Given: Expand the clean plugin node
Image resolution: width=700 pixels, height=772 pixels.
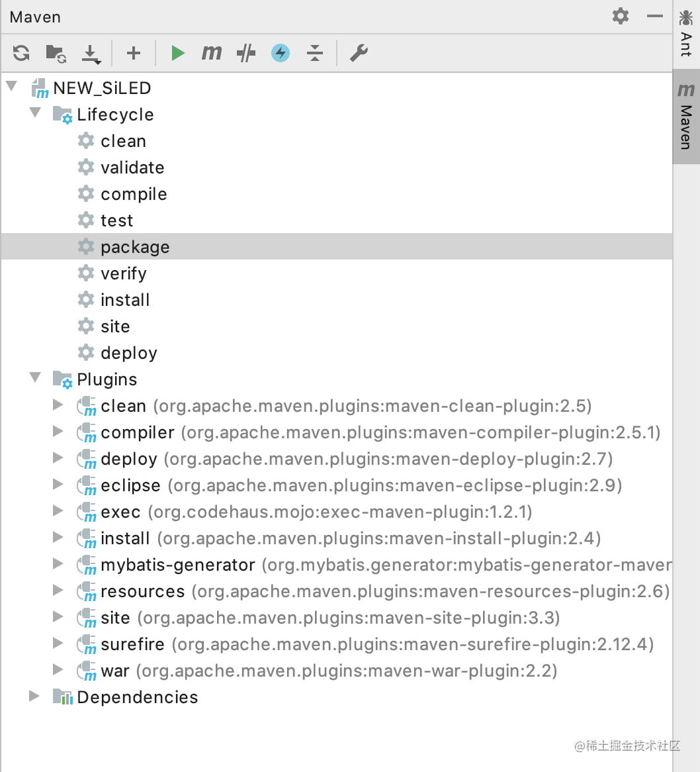Looking at the screenshot, I should point(58,405).
